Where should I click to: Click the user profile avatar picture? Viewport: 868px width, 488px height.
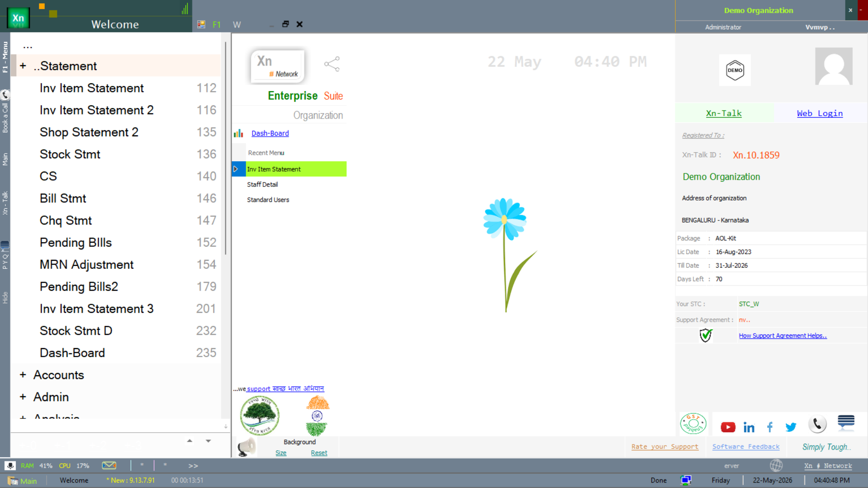coord(834,66)
